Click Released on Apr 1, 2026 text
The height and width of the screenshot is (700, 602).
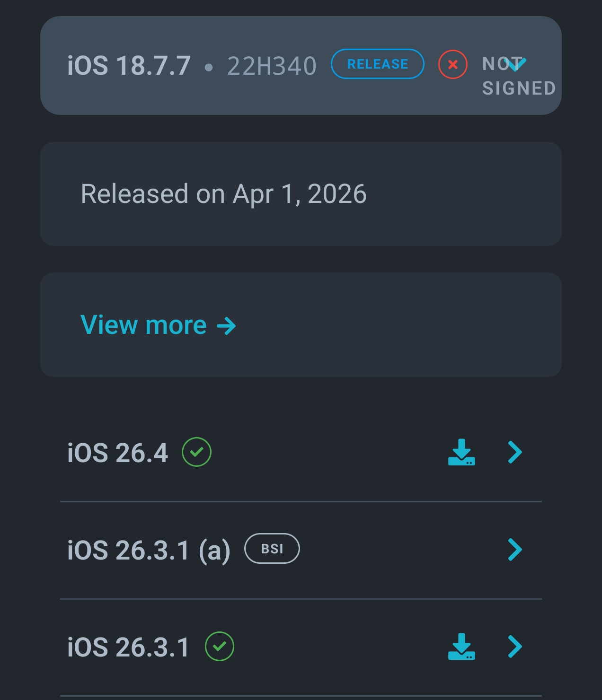click(x=224, y=194)
